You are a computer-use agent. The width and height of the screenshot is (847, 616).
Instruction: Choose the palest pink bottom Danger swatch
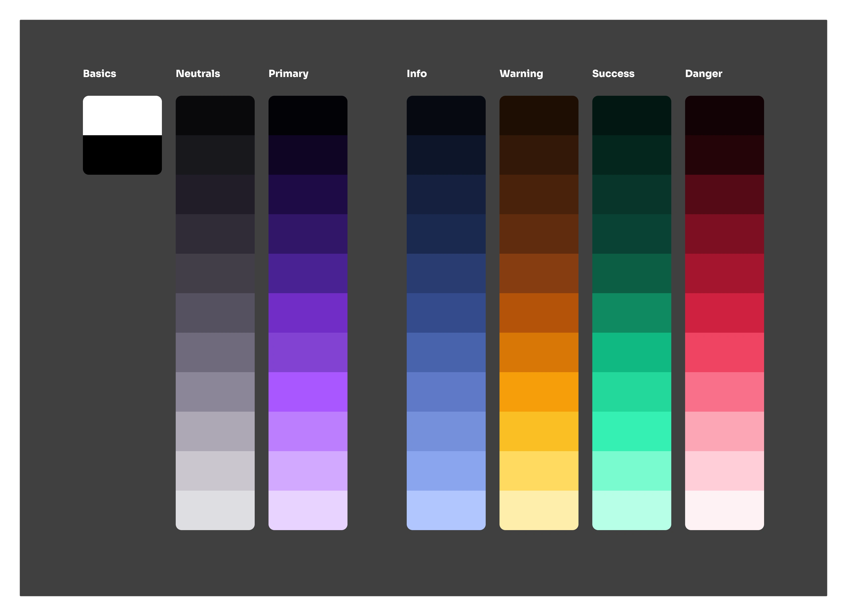click(x=725, y=510)
